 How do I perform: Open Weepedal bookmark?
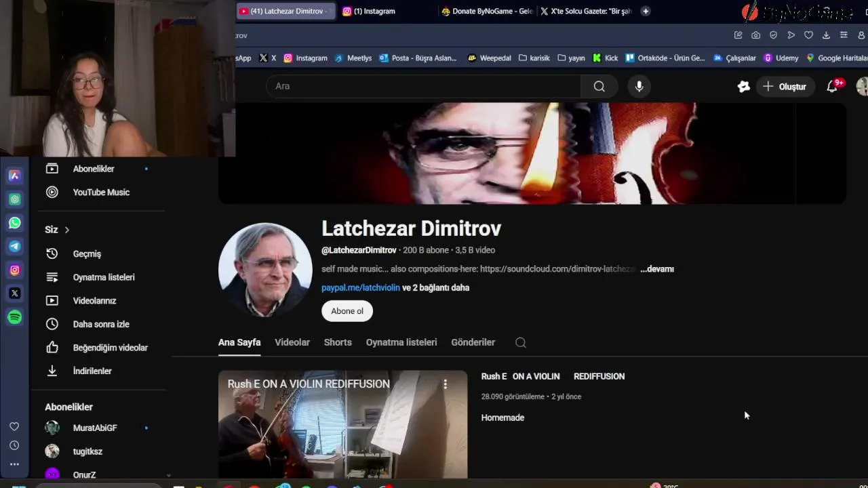pyautogui.click(x=489, y=58)
